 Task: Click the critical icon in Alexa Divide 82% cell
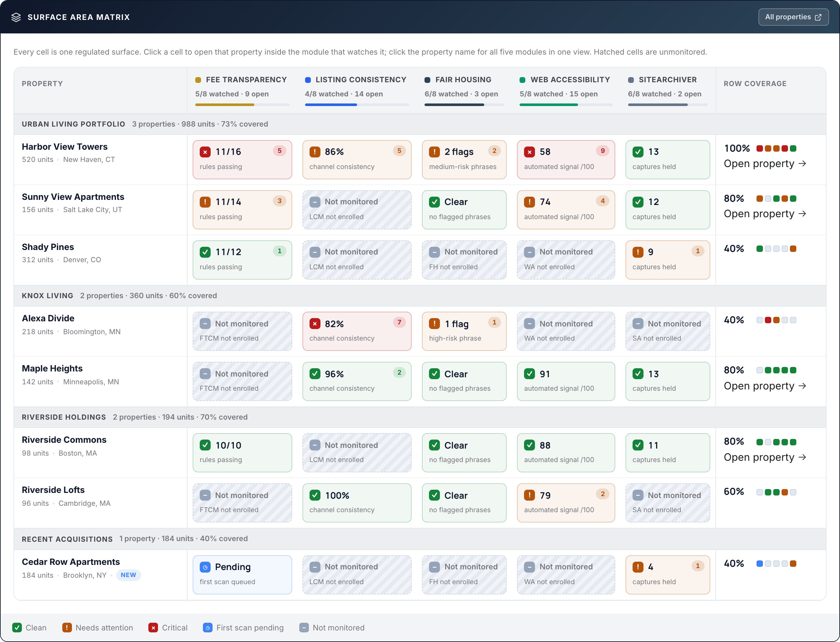(x=315, y=324)
